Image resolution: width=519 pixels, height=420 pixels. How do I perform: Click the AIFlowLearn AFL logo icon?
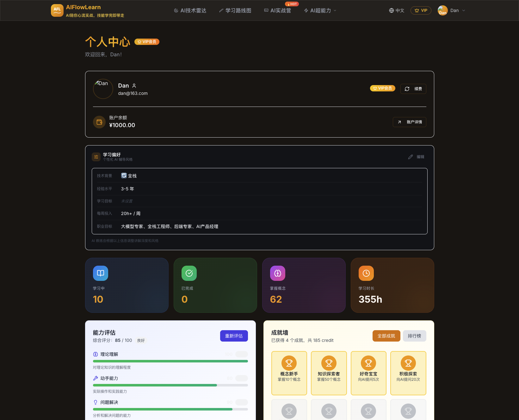(x=57, y=10)
